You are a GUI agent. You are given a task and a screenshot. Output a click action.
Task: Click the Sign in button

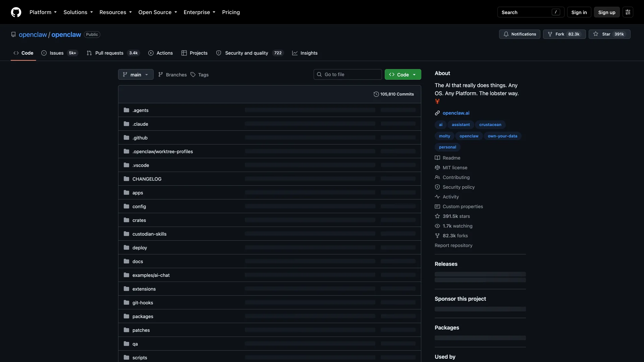(579, 12)
